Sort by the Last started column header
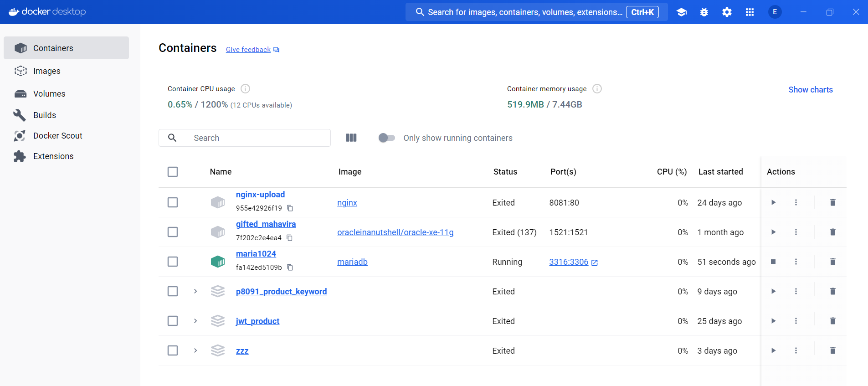868x386 pixels. click(x=720, y=172)
